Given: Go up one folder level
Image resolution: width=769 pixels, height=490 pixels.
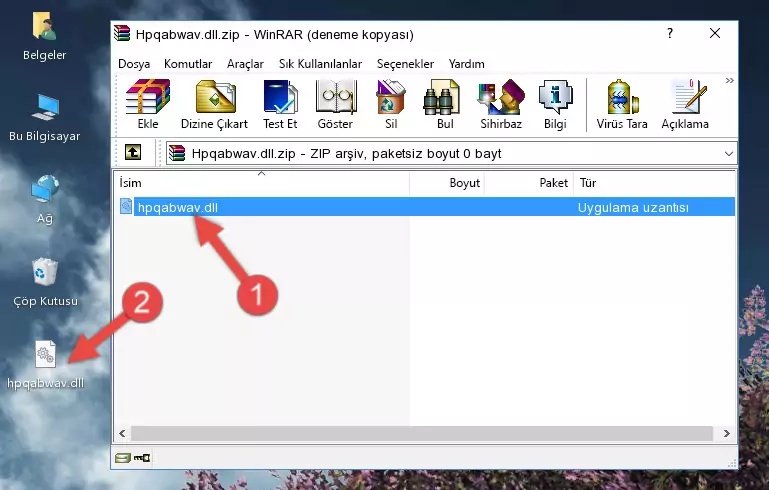Looking at the screenshot, I should (133, 153).
